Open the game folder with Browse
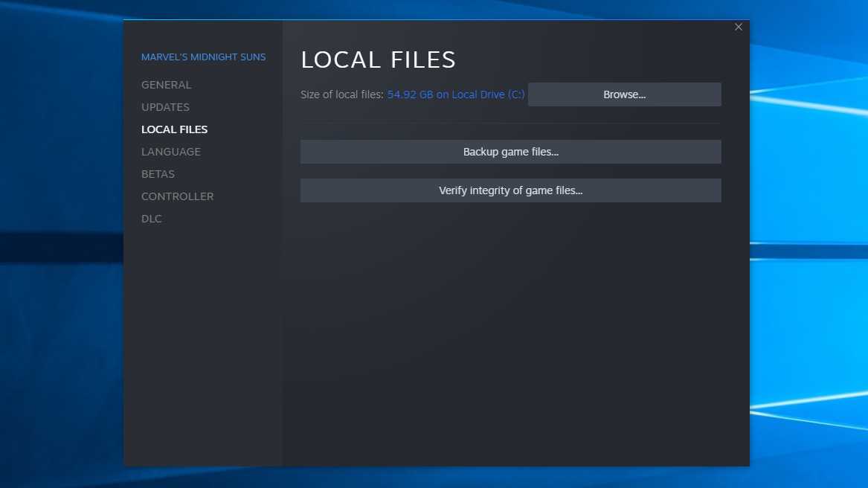The image size is (868, 488). click(x=624, y=94)
